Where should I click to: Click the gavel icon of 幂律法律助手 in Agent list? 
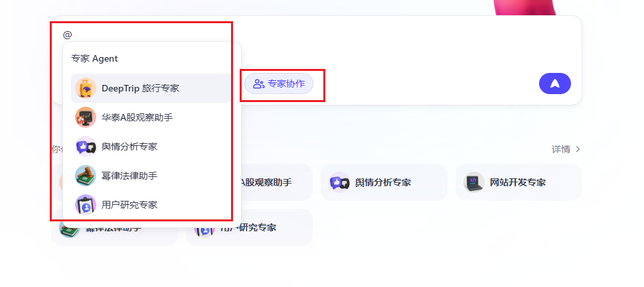point(86,176)
